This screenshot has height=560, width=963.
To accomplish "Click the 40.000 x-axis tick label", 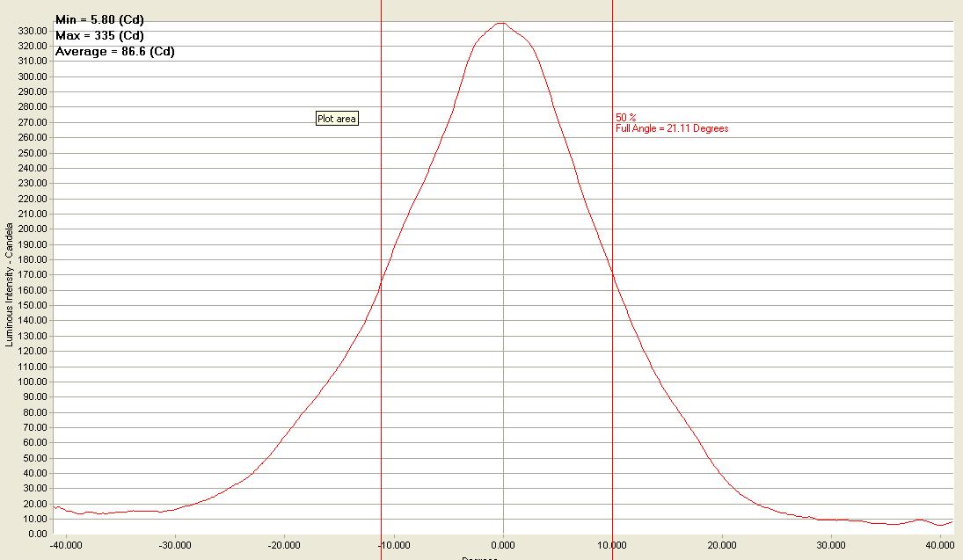I will pos(940,544).
